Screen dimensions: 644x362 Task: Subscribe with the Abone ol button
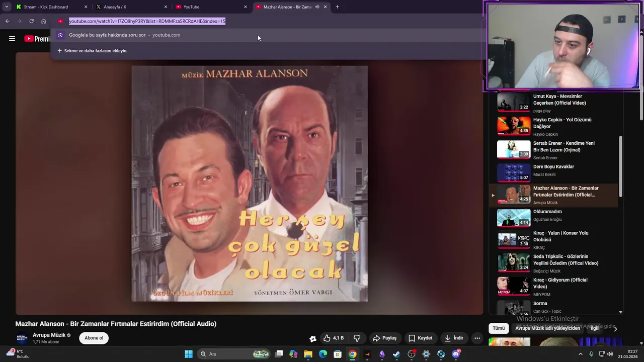(94, 338)
